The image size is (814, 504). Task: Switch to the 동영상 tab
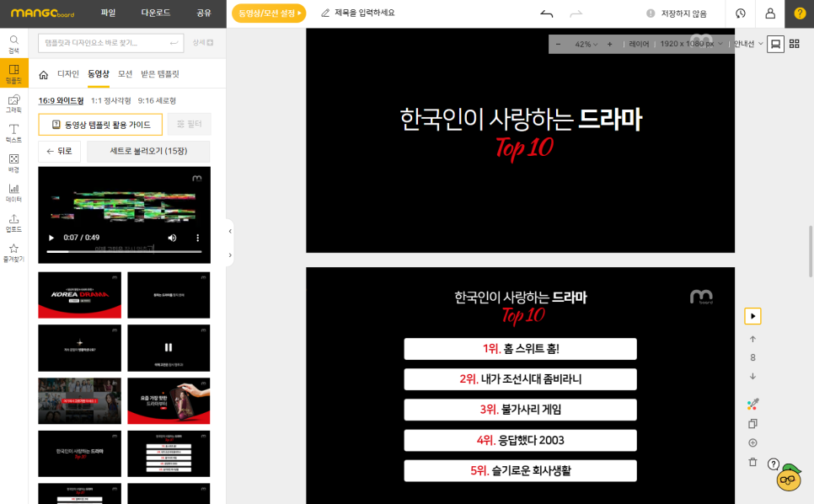point(99,73)
